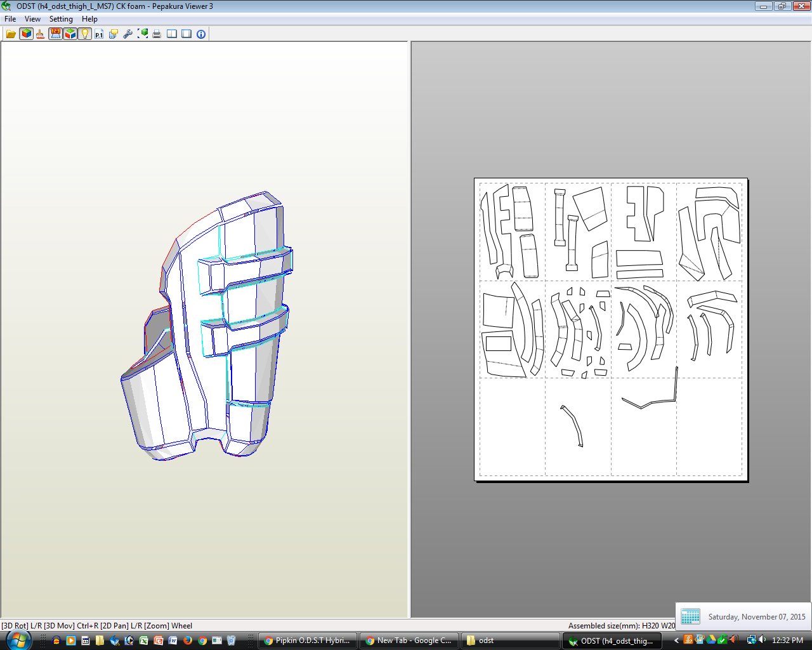Click the headphones quick launch icon
812x650 pixels.
pyautogui.click(x=56, y=640)
